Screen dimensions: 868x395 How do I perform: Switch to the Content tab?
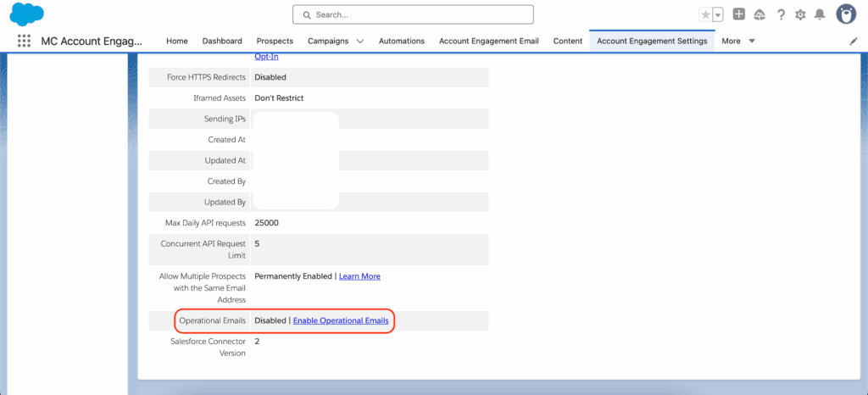[568, 41]
